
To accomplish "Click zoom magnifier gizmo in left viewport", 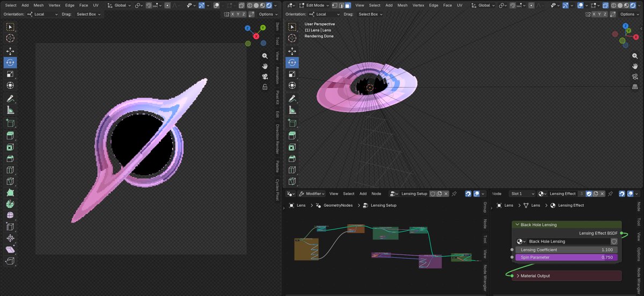I will click(x=265, y=56).
